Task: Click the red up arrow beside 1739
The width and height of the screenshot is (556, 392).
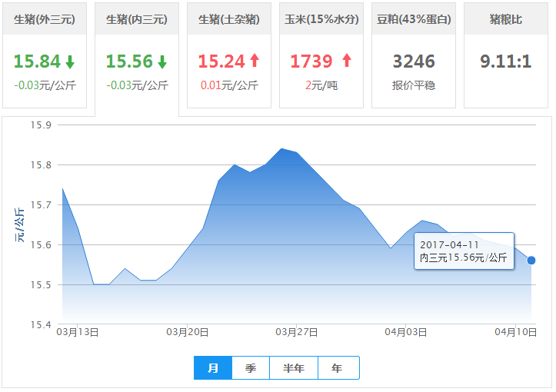Action: (347, 60)
